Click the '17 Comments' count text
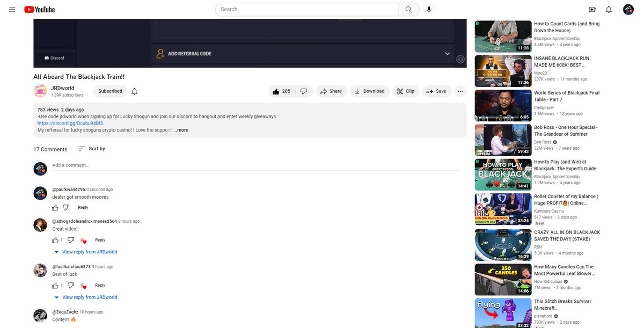Viewport: 644px width, 328px height. (50, 149)
